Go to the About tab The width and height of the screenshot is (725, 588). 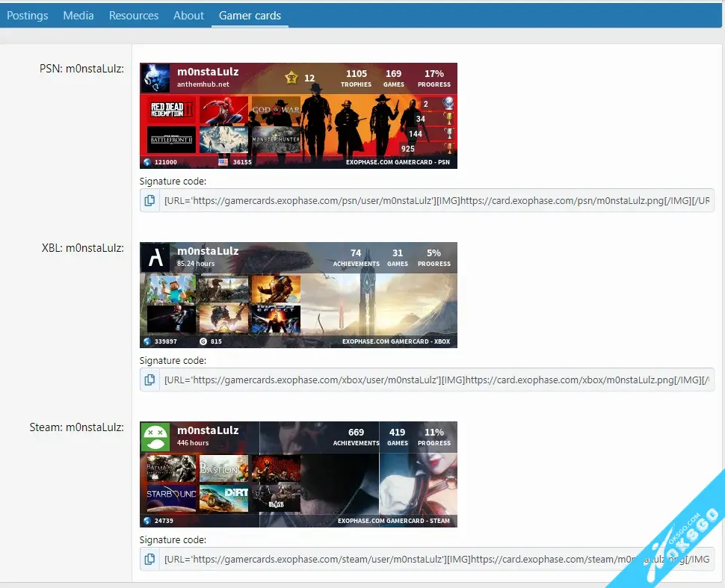pos(188,15)
